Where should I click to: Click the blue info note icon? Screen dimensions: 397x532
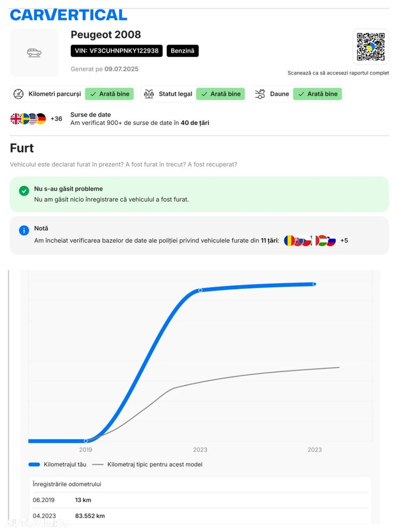tap(24, 230)
